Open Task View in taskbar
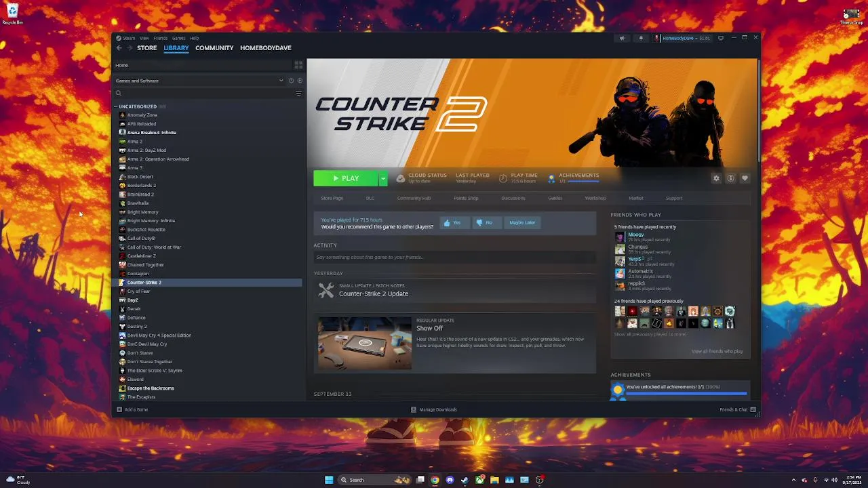The image size is (868, 488). point(420,480)
